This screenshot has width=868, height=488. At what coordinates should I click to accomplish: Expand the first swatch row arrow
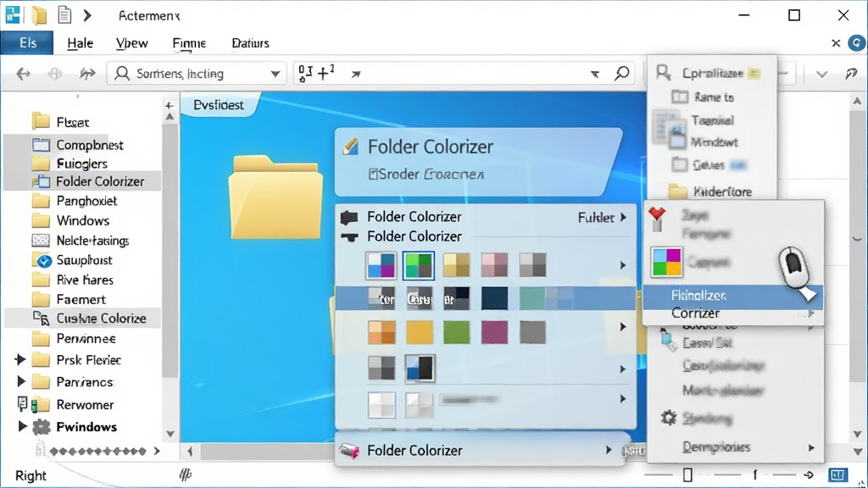[623, 265]
